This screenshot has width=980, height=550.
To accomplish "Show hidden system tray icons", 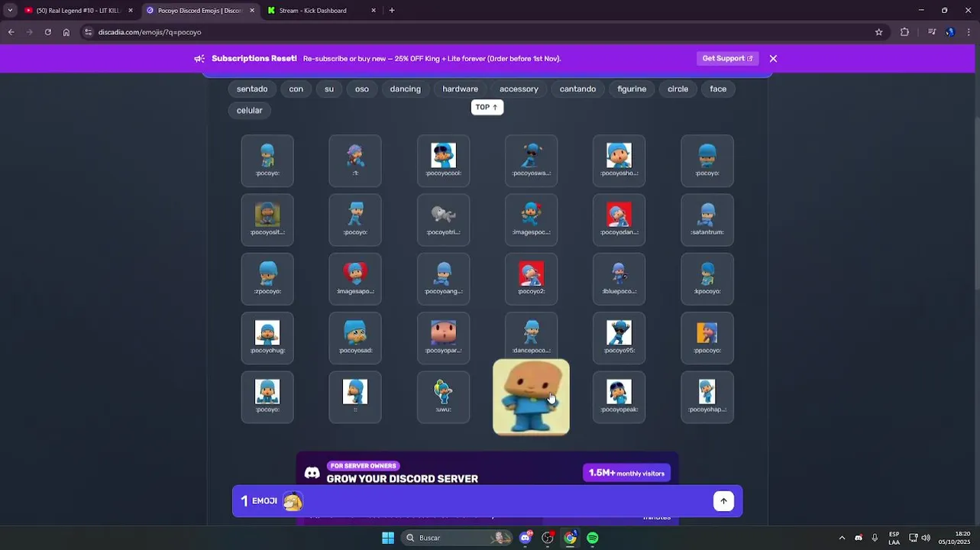I will tap(842, 538).
